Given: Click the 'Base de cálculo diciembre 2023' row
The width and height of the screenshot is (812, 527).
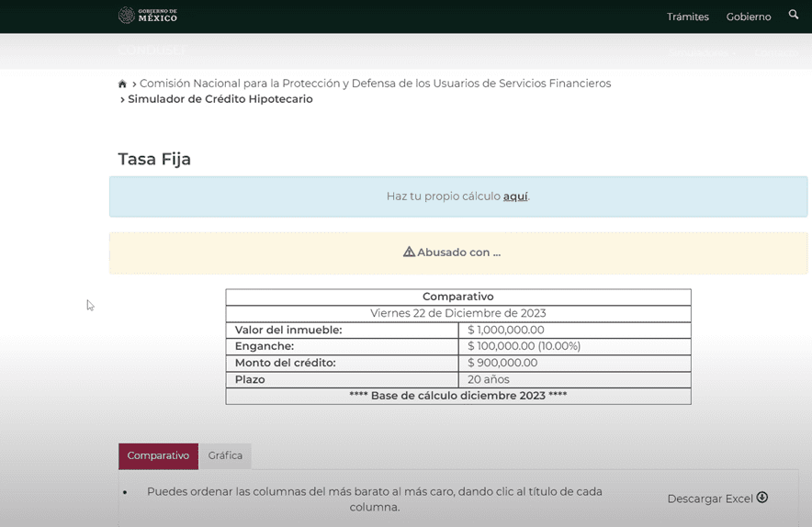Looking at the screenshot, I should coord(457,396).
